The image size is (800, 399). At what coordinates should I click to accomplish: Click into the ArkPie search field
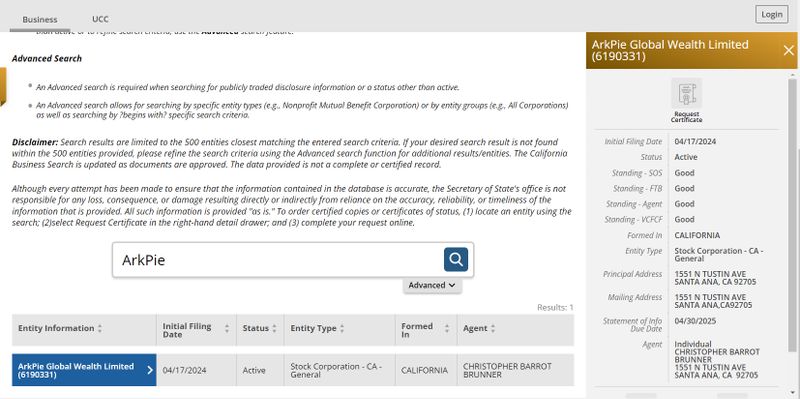(x=278, y=260)
